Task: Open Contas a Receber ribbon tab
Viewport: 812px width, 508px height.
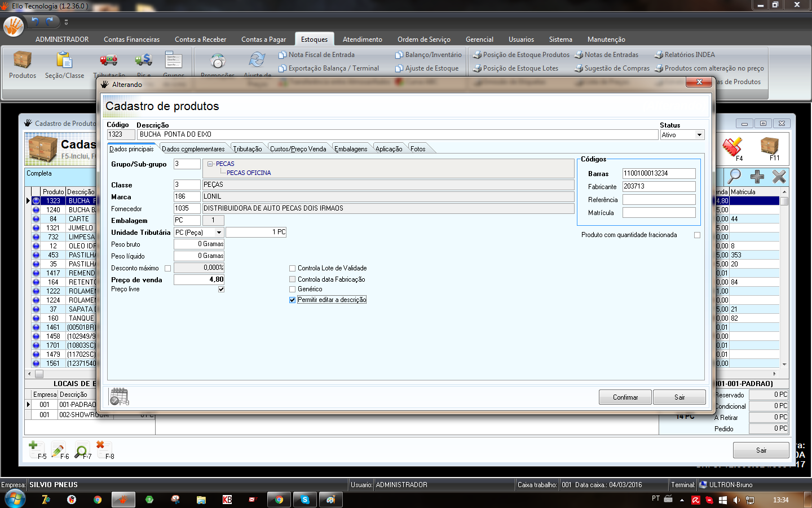Action: pyautogui.click(x=200, y=40)
